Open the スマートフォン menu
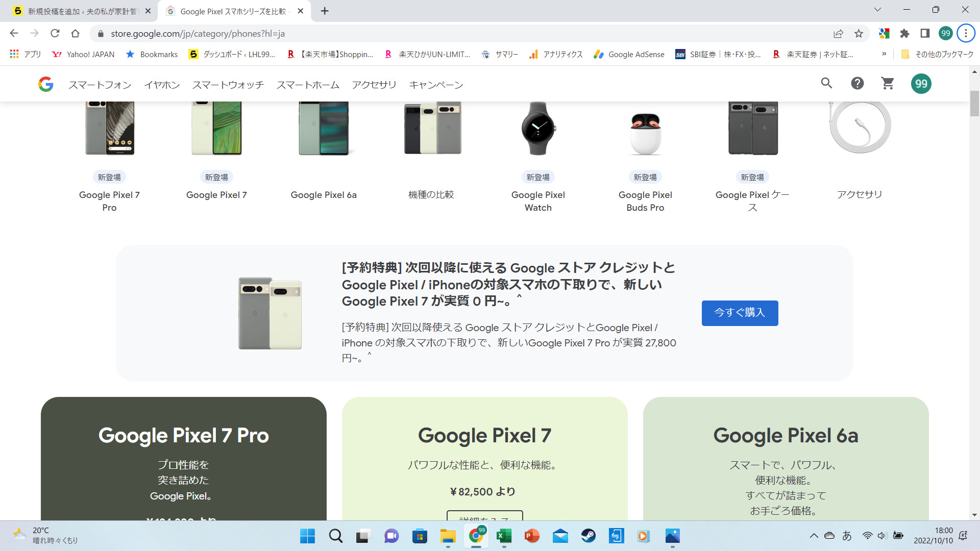 (100, 85)
